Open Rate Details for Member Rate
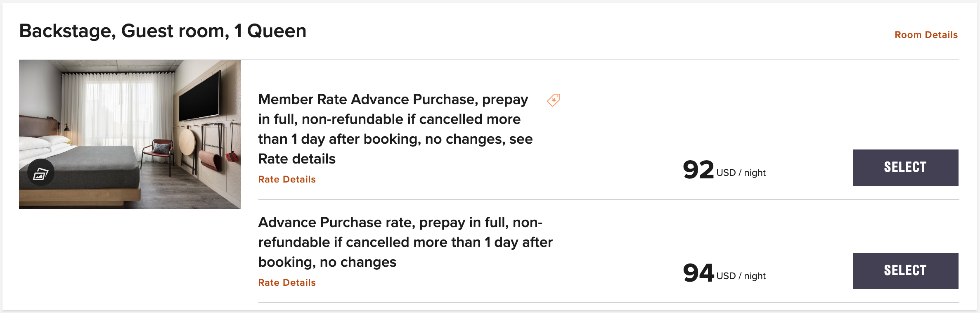Screen dimensions: 980x313 tap(287, 179)
